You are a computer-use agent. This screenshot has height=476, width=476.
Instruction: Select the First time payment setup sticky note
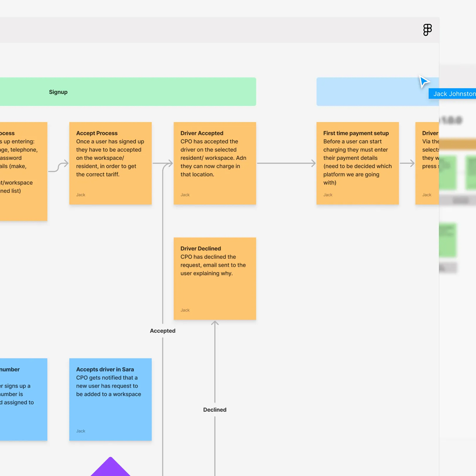pyautogui.click(x=358, y=163)
